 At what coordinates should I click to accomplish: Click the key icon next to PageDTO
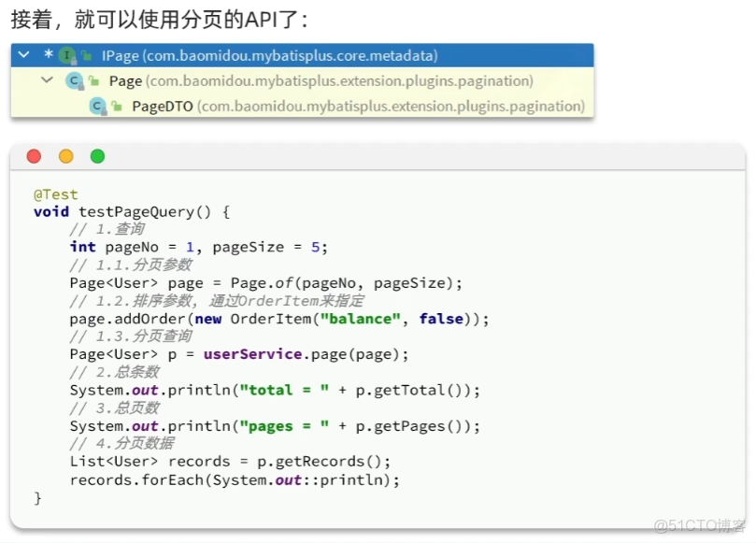pos(115,105)
